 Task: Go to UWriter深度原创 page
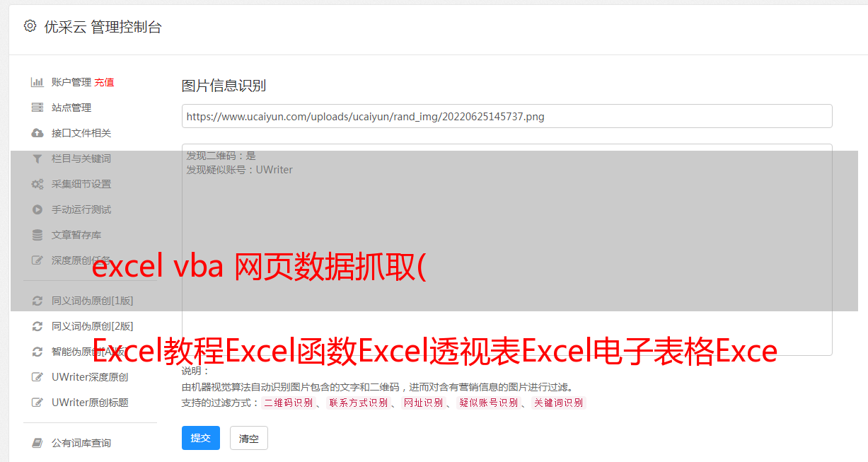coord(90,377)
